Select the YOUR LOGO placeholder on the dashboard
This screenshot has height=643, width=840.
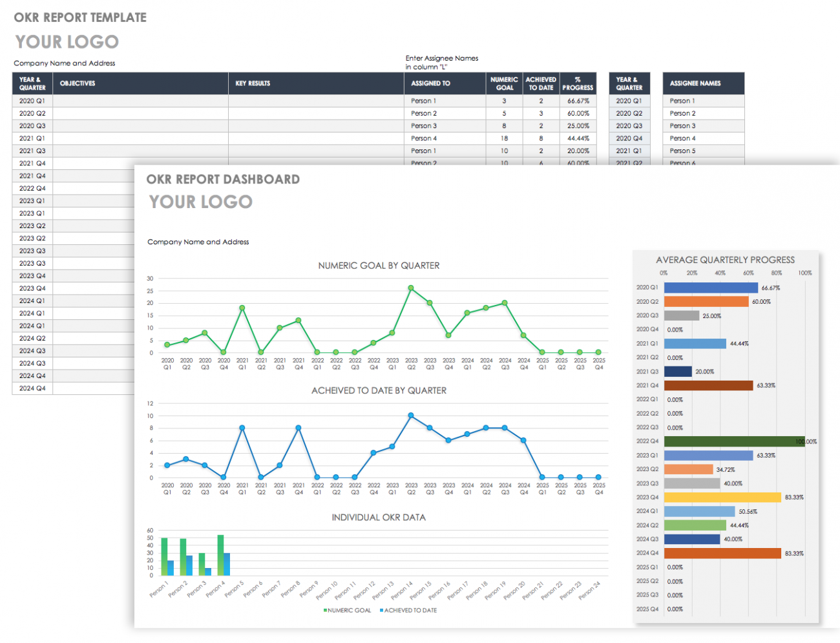click(x=201, y=202)
